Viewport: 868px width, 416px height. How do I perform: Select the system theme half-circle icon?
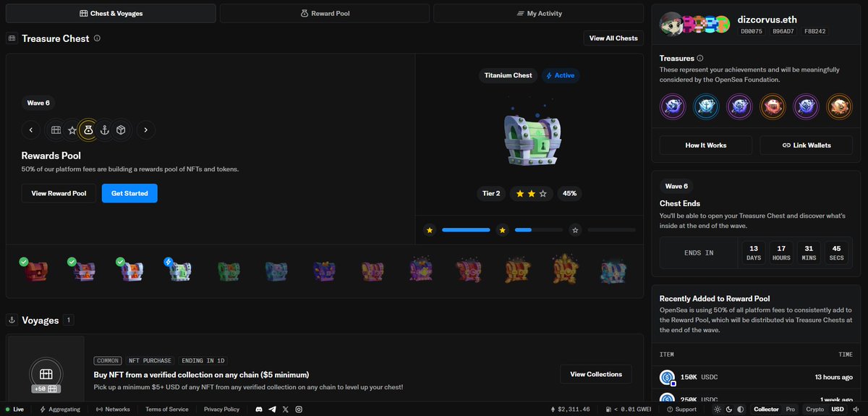pos(741,409)
